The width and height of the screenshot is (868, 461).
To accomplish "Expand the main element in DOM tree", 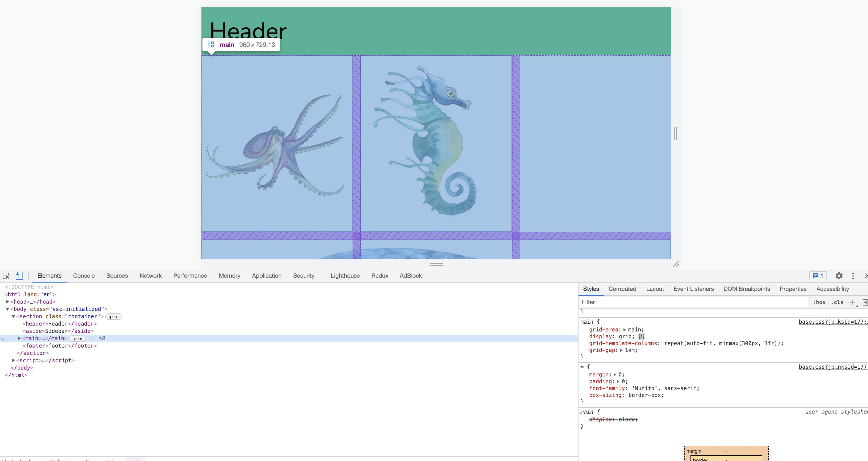I will [x=19, y=339].
